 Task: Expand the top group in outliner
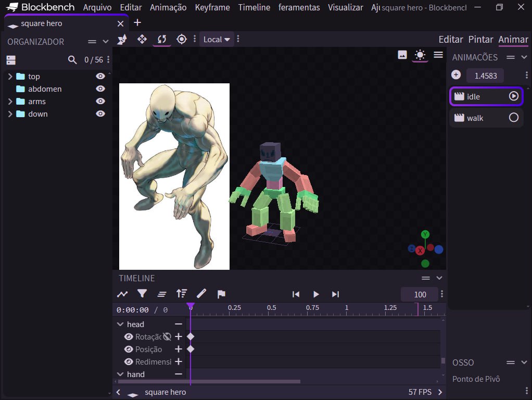click(x=10, y=77)
